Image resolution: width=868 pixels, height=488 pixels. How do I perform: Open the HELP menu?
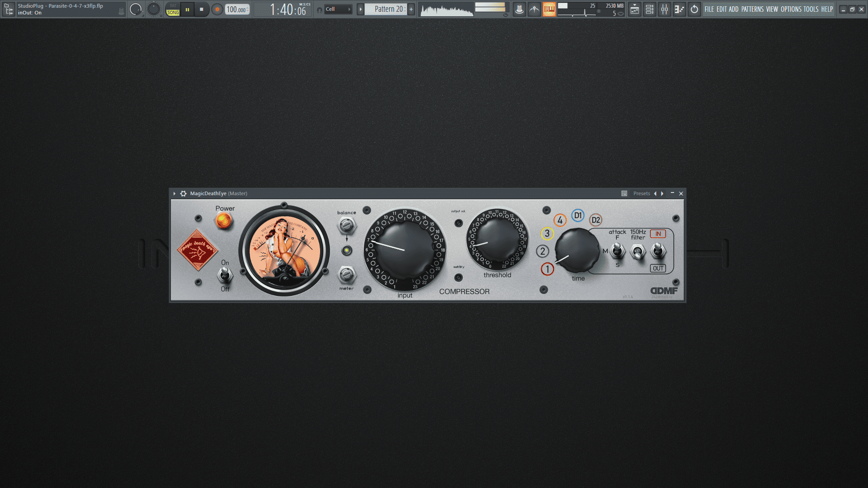pos(827,9)
